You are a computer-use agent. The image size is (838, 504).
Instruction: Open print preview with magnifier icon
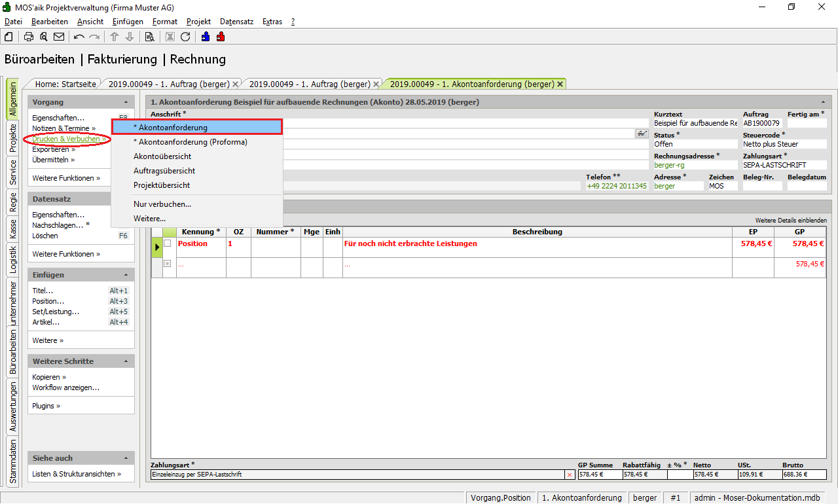click(x=44, y=37)
